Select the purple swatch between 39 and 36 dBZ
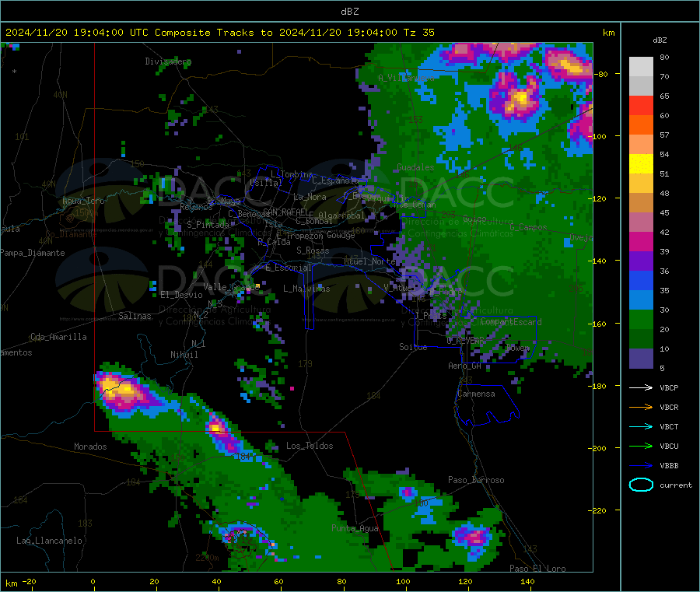Screen dimensions: 700x592 [641, 261]
